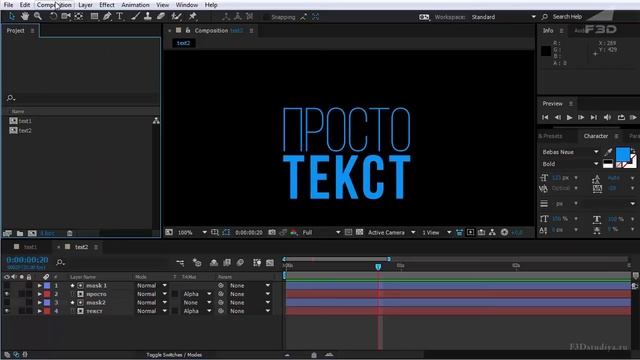Select the Brush tool
The height and width of the screenshot is (360, 640).
[x=136, y=16]
